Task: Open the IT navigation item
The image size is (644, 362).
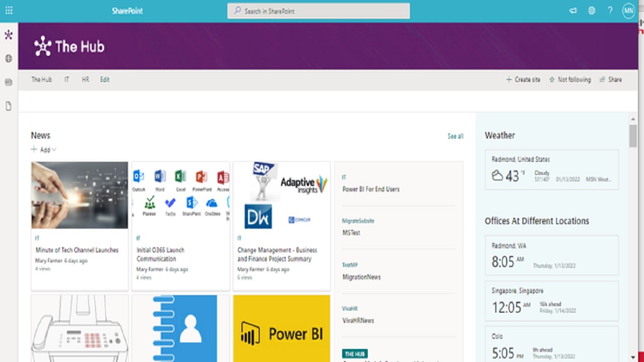Action: click(x=66, y=79)
